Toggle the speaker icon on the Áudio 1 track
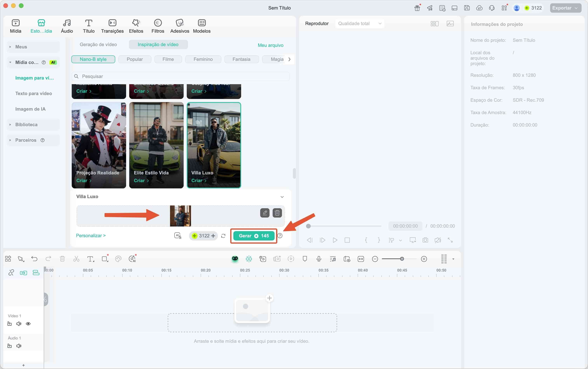 tap(18, 345)
